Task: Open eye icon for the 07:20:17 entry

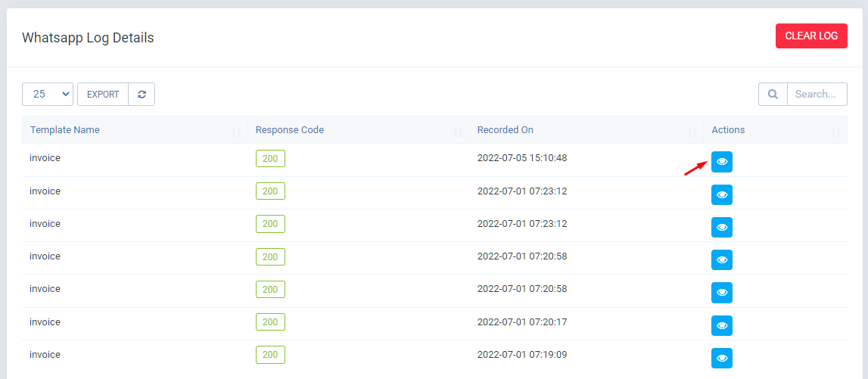Action: click(x=721, y=325)
